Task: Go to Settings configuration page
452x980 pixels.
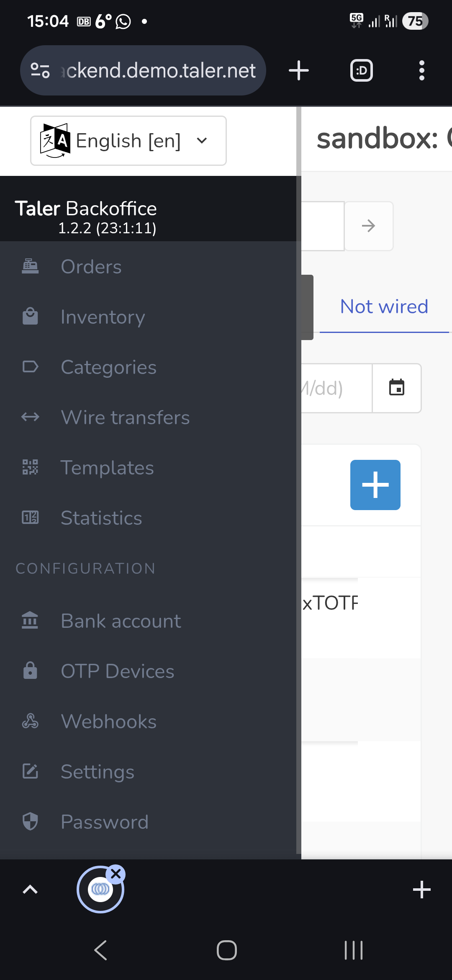Action: click(98, 771)
